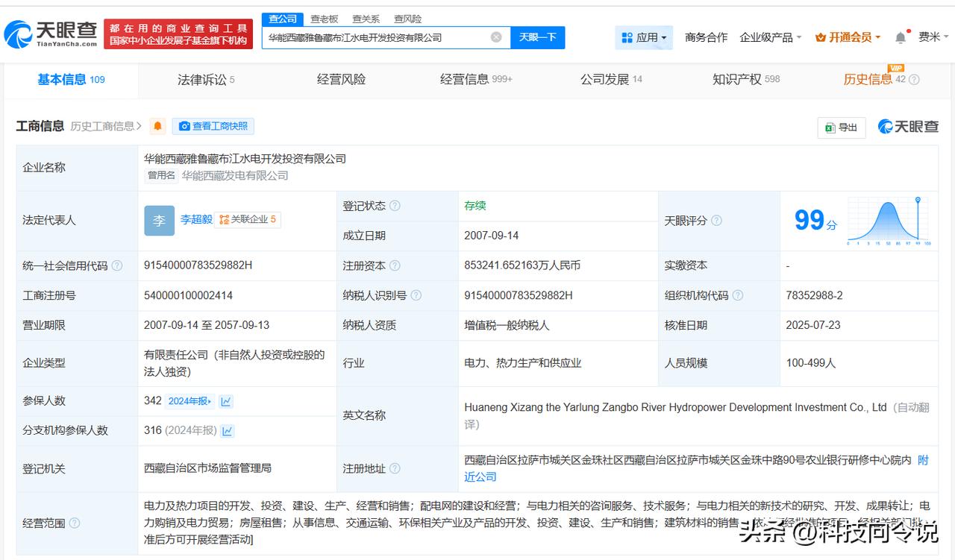
Task: Open trend chart icon next to 316 (2024年报)
Action: [228, 431]
